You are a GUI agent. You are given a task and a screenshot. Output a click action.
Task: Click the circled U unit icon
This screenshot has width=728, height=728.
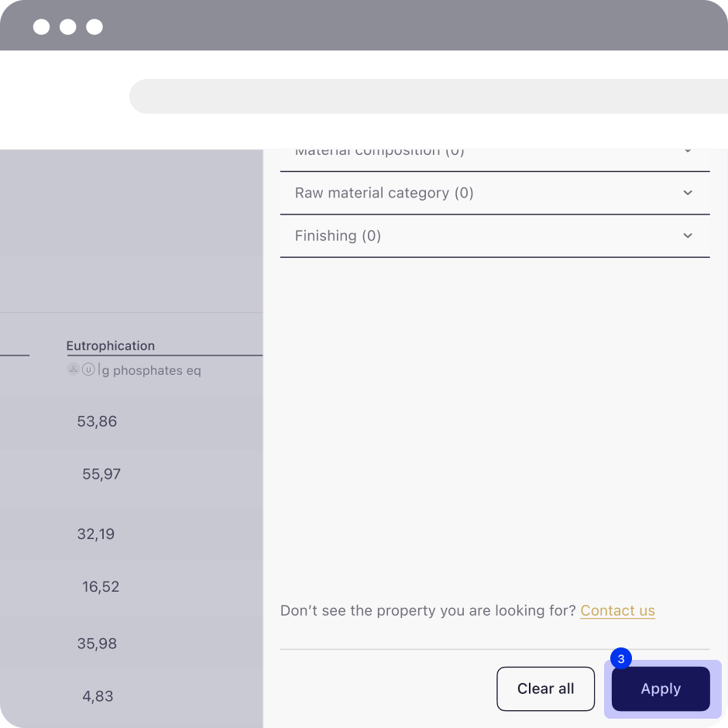pos(88,369)
